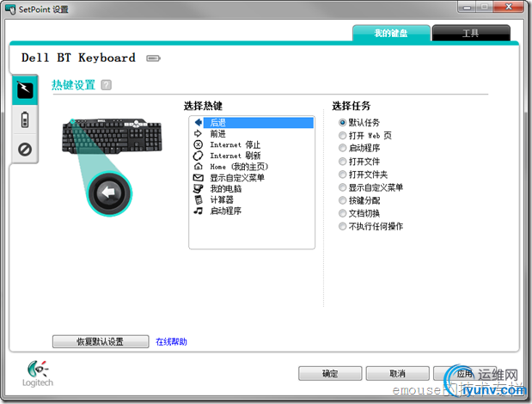
Task: Open the disabled keys sidebar icon
Action: coord(25,150)
